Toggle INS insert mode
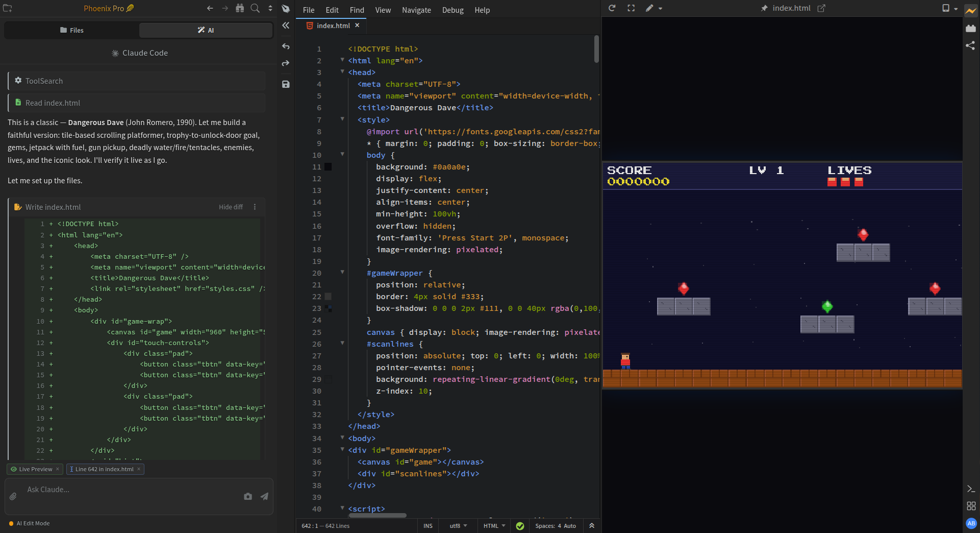 (x=428, y=526)
